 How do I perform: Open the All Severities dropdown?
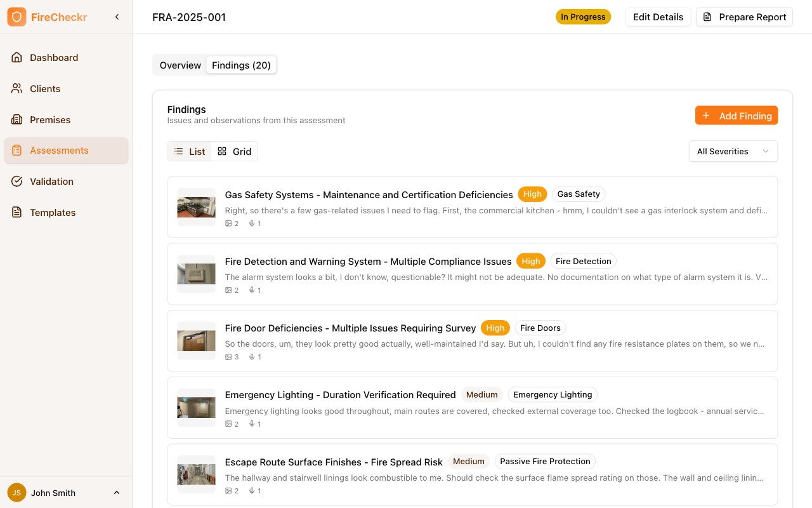coord(733,151)
